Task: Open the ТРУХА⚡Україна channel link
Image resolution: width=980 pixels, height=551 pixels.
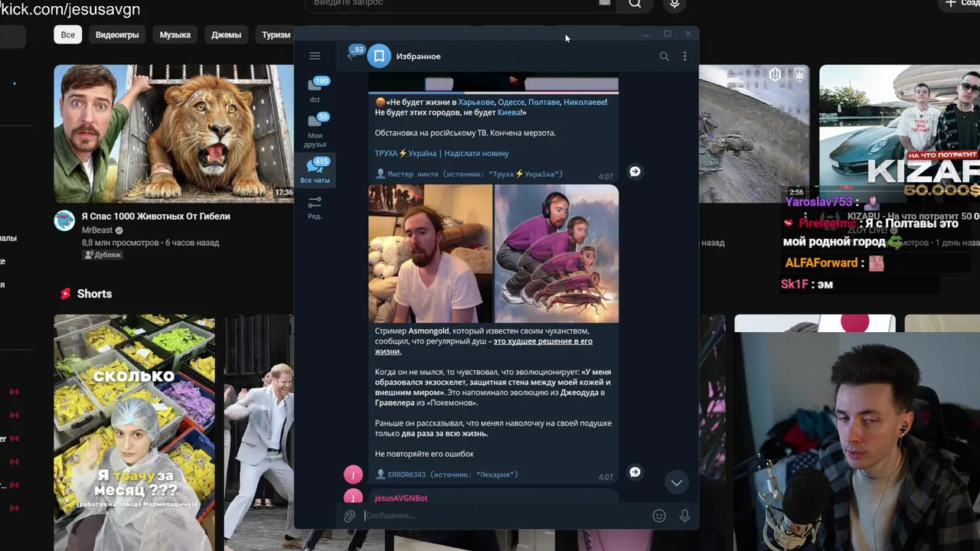Action: point(406,153)
